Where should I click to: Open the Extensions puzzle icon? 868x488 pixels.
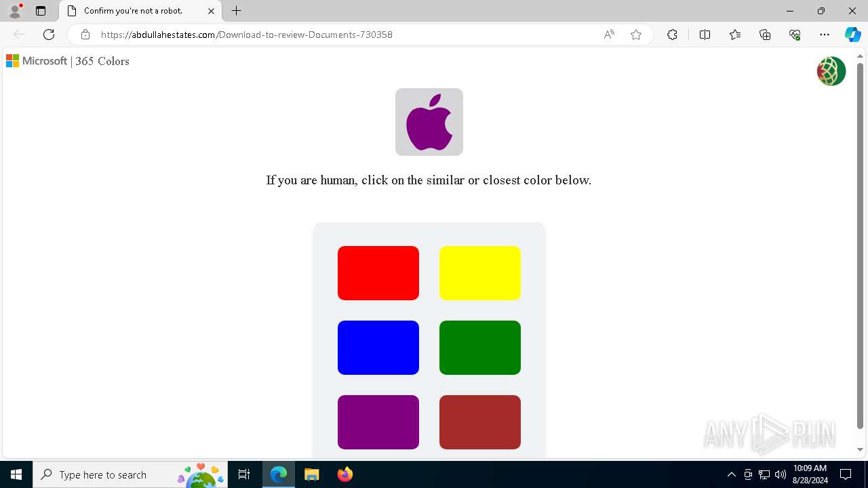click(x=672, y=35)
